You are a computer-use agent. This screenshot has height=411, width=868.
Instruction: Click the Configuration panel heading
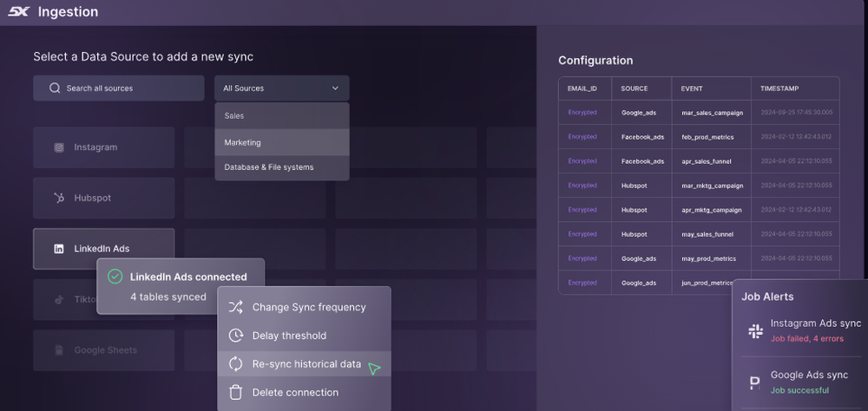[595, 61]
